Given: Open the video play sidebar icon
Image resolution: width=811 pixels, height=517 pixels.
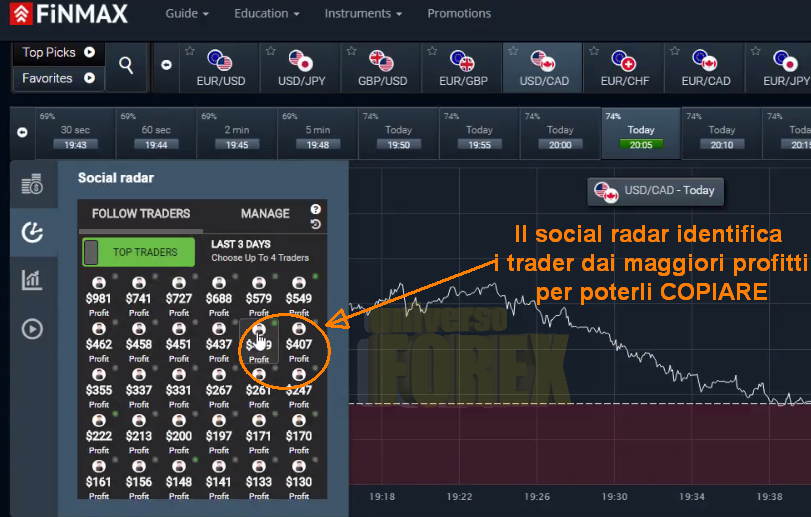Looking at the screenshot, I should [32, 329].
